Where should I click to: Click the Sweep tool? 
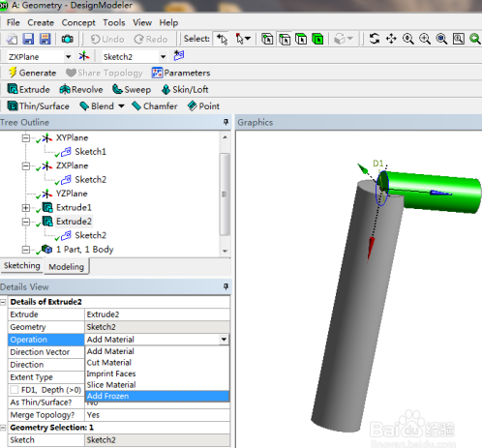point(132,89)
